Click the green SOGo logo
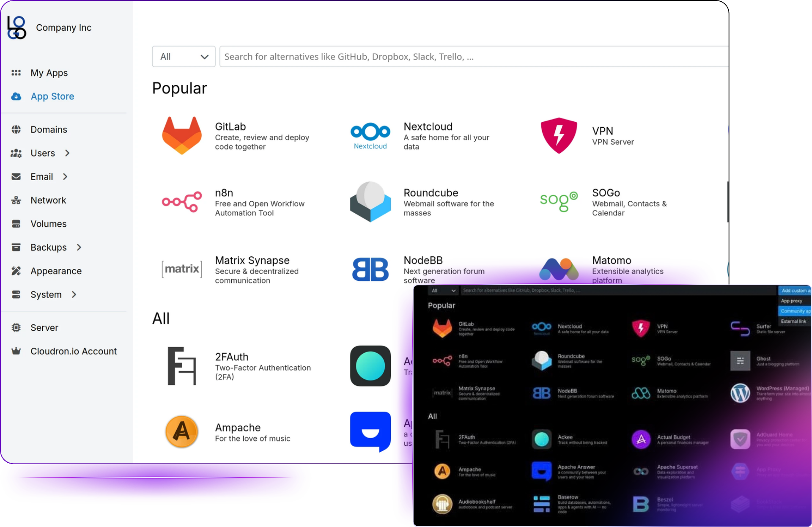Viewport: 812px width, 527px height. 559,202
